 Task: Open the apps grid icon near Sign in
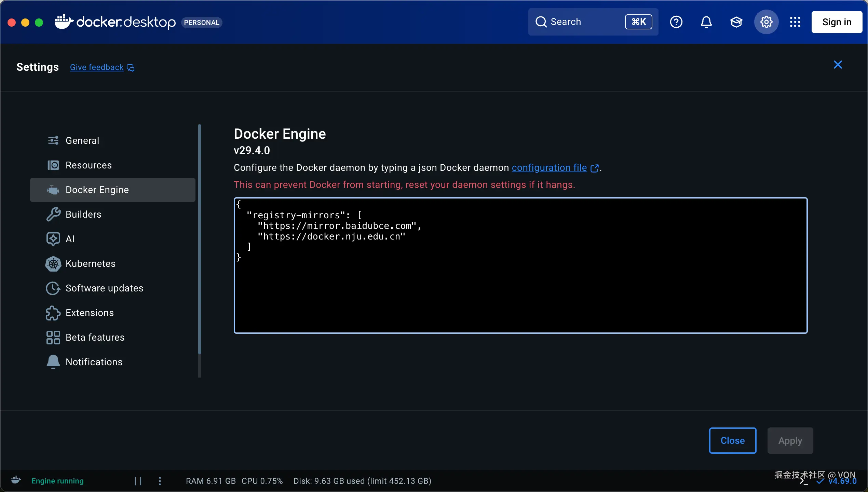(795, 22)
